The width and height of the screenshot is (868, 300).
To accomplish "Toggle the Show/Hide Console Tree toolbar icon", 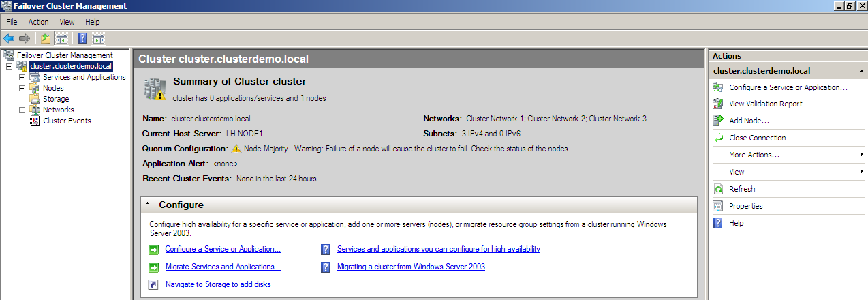I will click(x=61, y=38).
